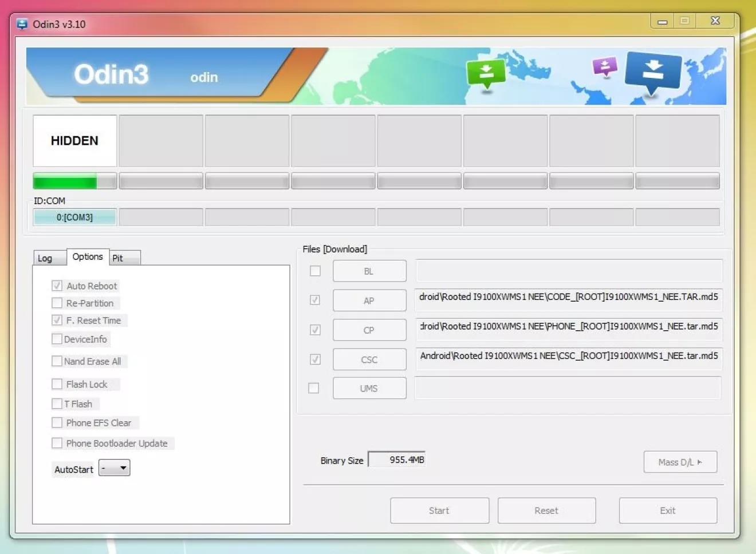Open the Pit tab
756x554 pixels.
(125, 258)
